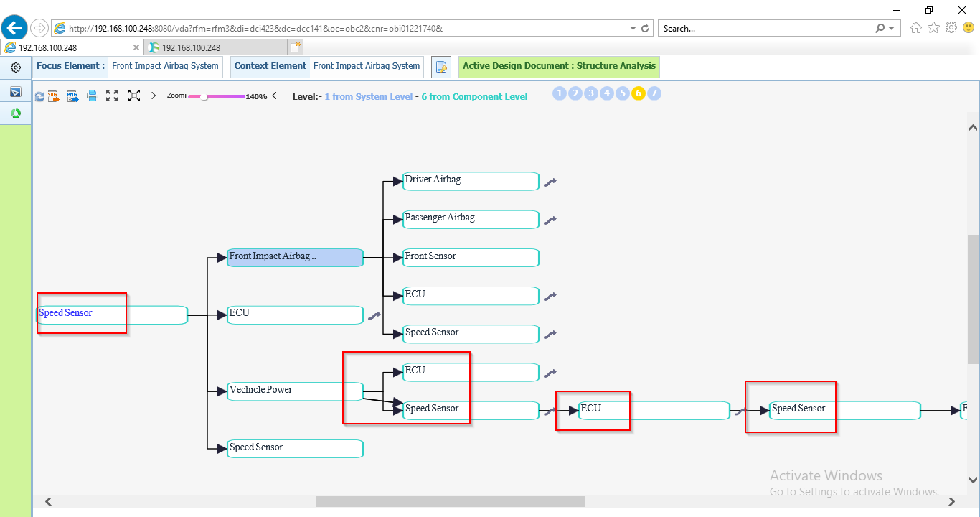Click '1 from System Level' text
980x517 pixels.
point(369,97)
